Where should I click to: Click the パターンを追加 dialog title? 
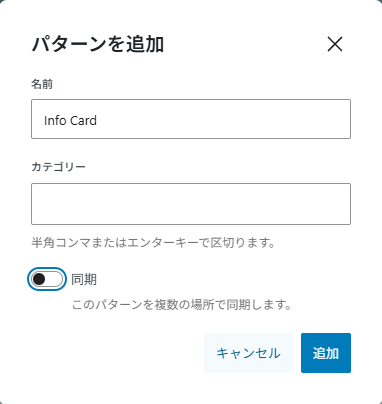[98, 44]
